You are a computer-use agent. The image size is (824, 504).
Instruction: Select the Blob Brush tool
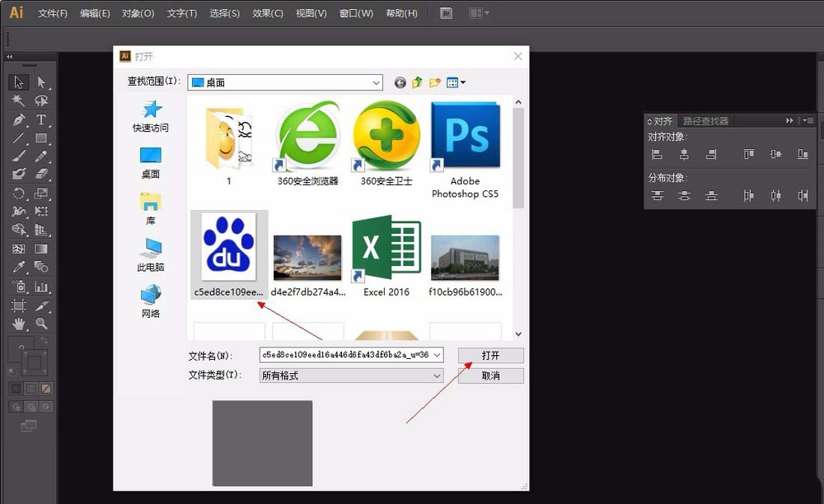pyautogui.click(x=18, y=175)
